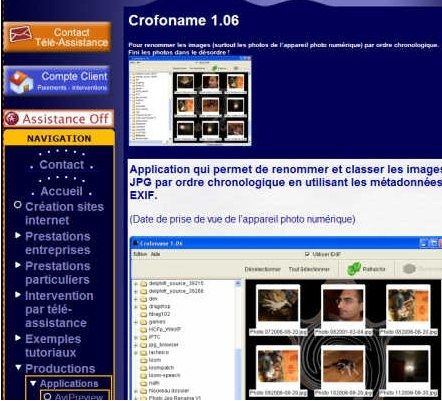The image size is (442, 401).
Task: Click the small Crofoname preview thumbnail
Action: tap(190, 101)
